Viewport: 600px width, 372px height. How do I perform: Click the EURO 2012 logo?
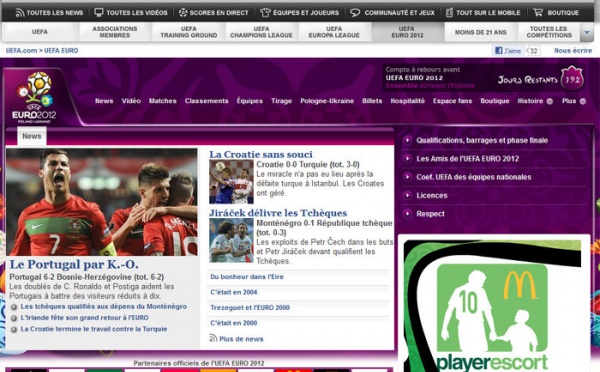pos(34,97)
